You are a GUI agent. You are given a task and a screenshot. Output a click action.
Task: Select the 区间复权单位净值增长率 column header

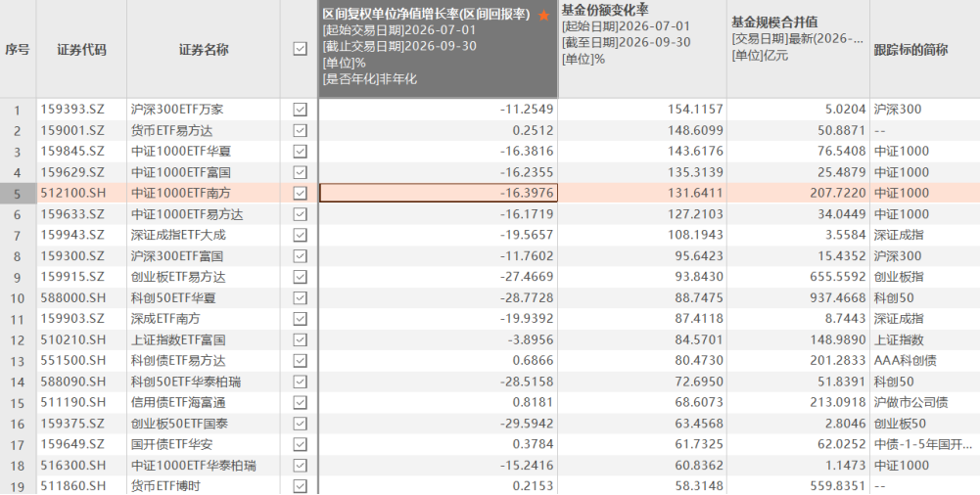[438, 49]
